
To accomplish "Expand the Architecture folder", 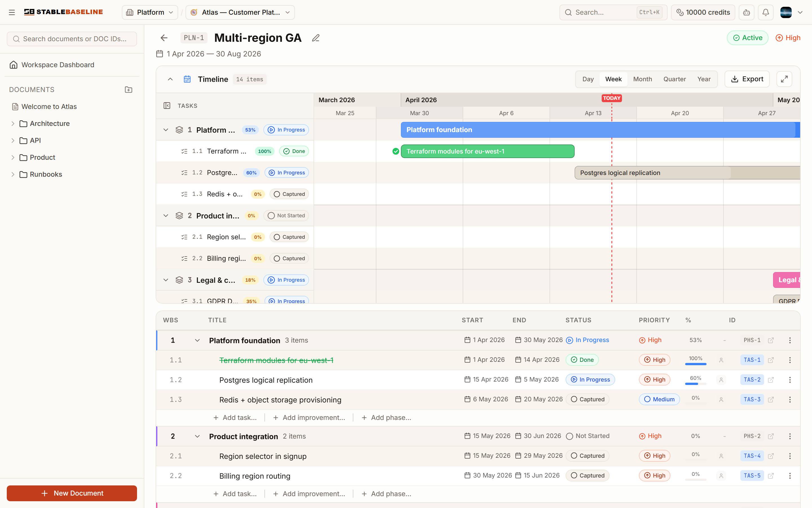I will point(13,124).
